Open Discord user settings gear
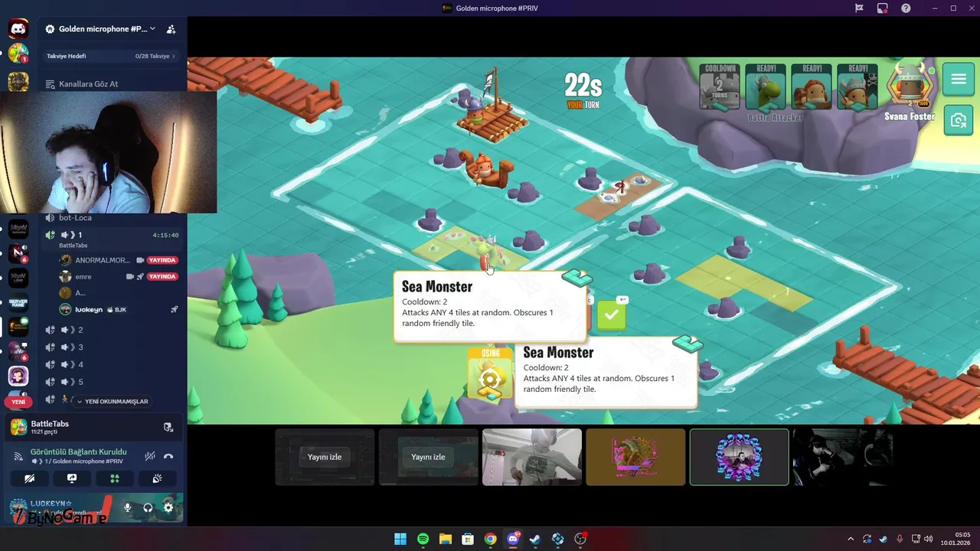The height and width of the screenshot is (551, 980). click(168, 507)
